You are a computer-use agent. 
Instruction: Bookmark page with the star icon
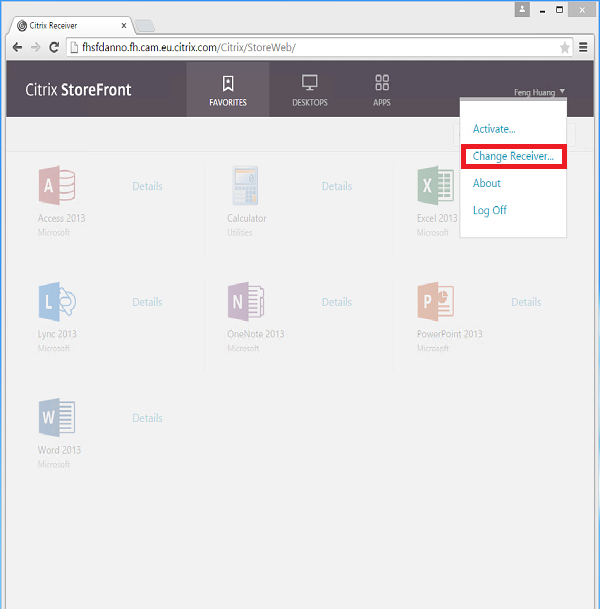click(565, 47)
